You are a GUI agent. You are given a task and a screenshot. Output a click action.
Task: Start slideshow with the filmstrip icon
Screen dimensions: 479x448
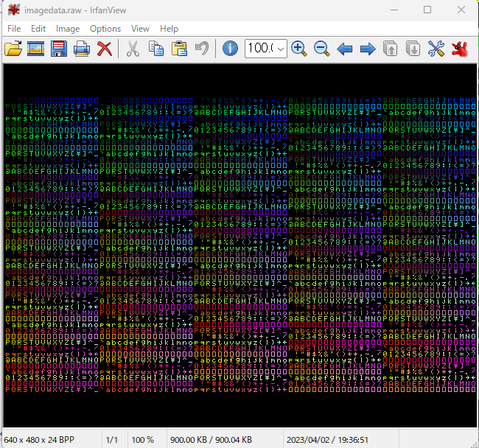point(36,49)
